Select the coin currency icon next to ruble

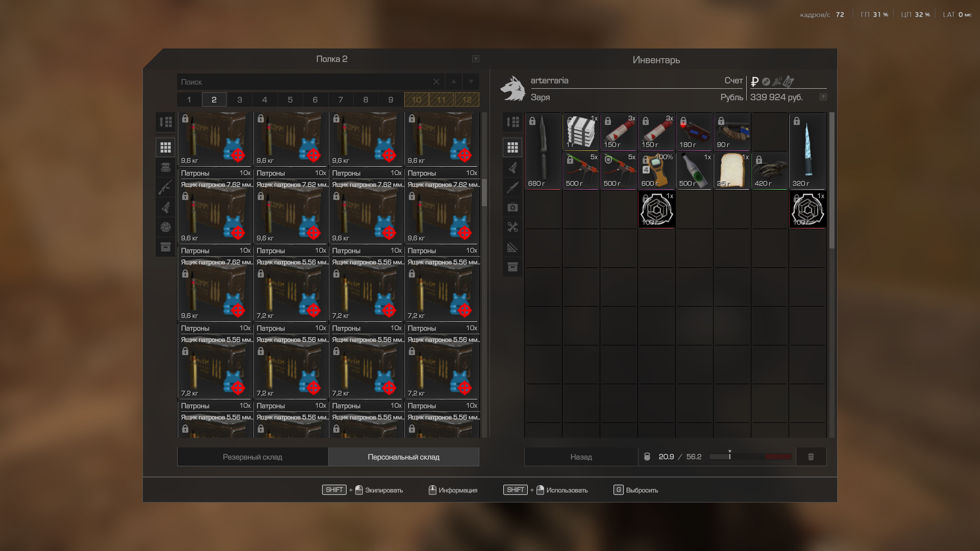[766, 82]
